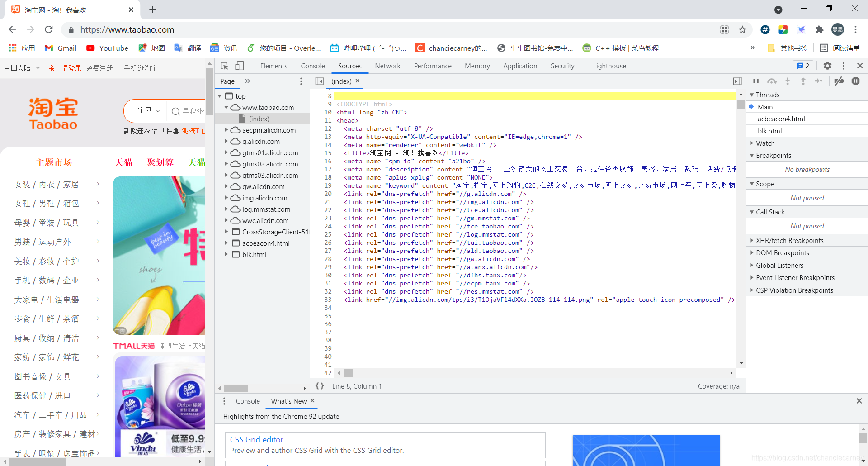The width and height of the screenshot is (868, 466).
Task: Expand gtms01.alicdn.com tree node
Action: click(226, 152)
